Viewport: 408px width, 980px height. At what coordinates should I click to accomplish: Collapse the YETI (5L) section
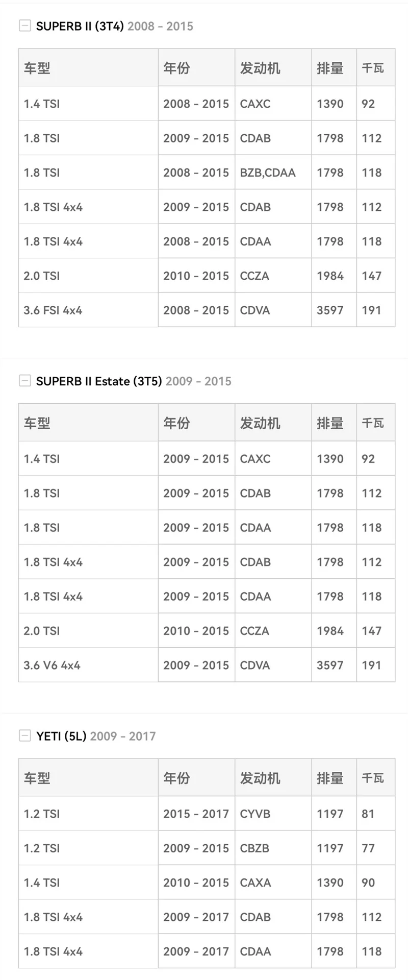[x=24, y=736]
